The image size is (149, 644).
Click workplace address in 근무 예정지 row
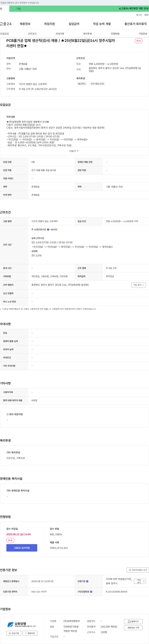tap(60, 285)
